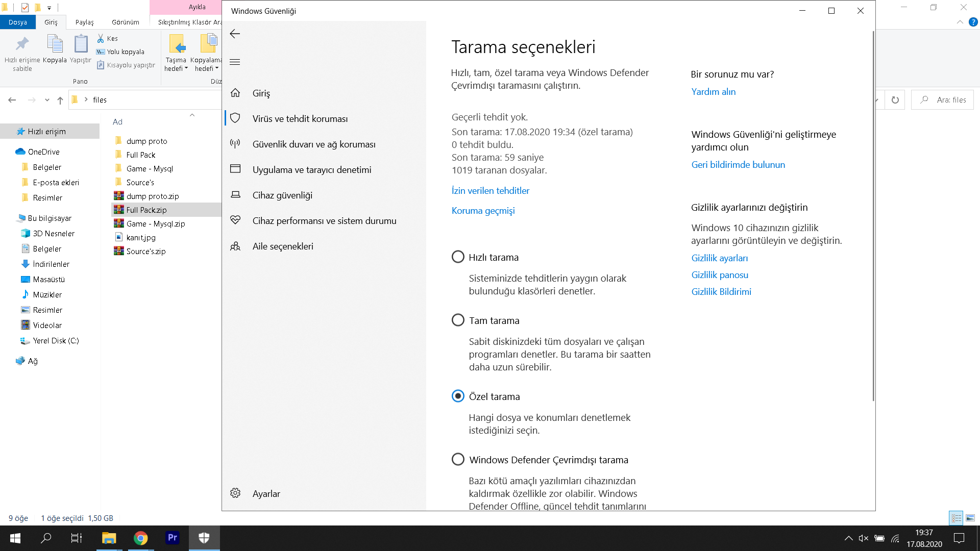980x551 pixels.
Task: Click Yardım alın link
Action: coord(713,92)
